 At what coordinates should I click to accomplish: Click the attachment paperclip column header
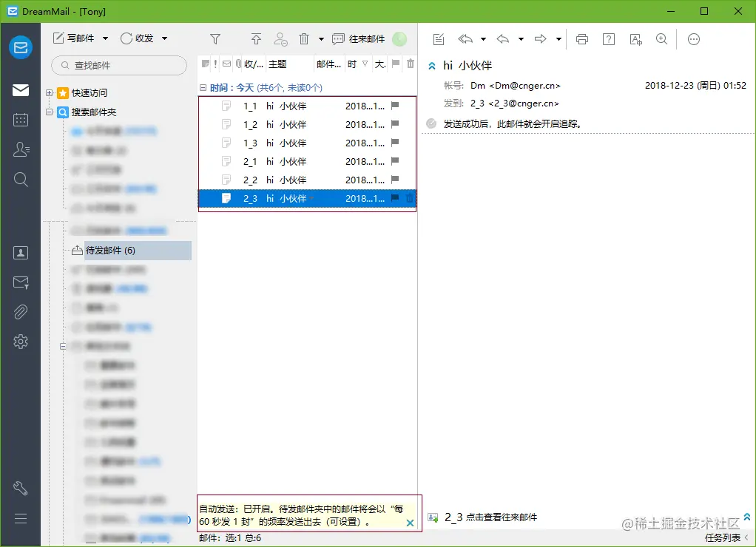[x=238, y=64]
